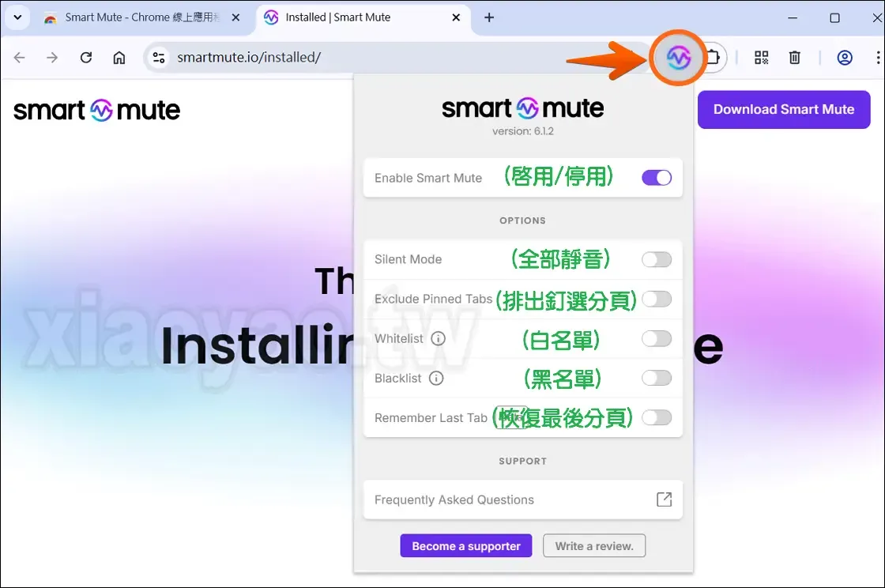Click the SUPPORT section heading
This screenshot has width=885, height=588.
point(522,461)
